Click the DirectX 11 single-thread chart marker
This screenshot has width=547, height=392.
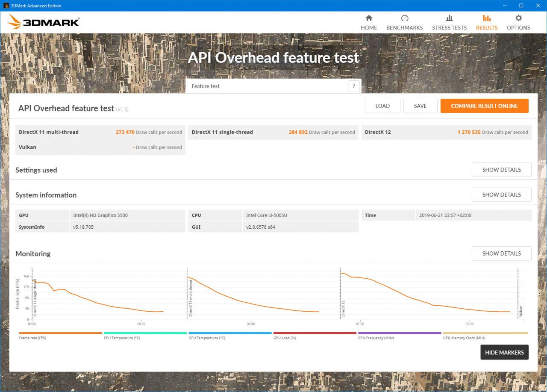35,297
